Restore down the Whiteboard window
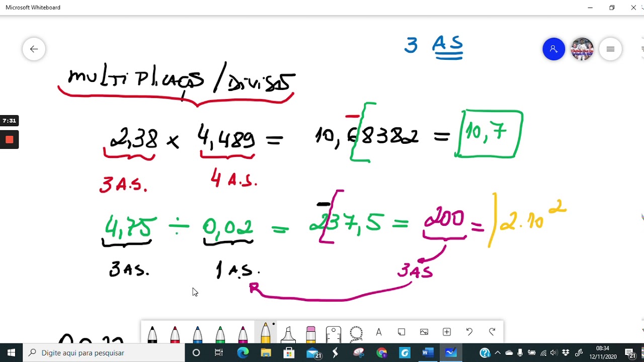644x362 pixels. (x=612, y=8)
